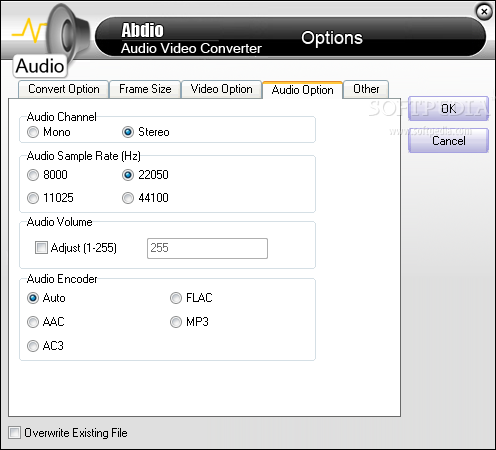
Task: Click the Audio speaker logo icon
Action: [x=50, y=40]
